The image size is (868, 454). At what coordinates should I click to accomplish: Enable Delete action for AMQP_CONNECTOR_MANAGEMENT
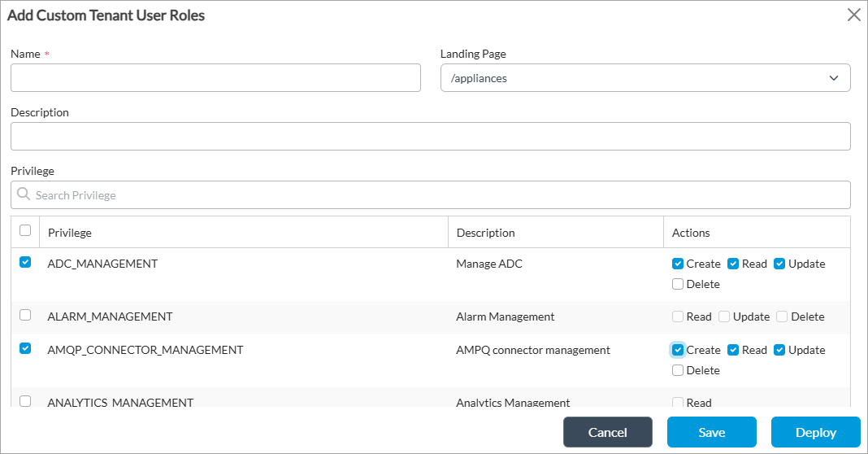click(678, 370)
